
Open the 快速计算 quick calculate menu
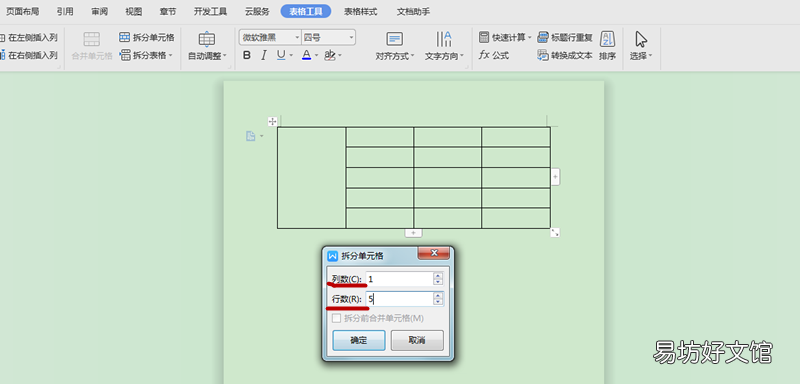point(505,37)
